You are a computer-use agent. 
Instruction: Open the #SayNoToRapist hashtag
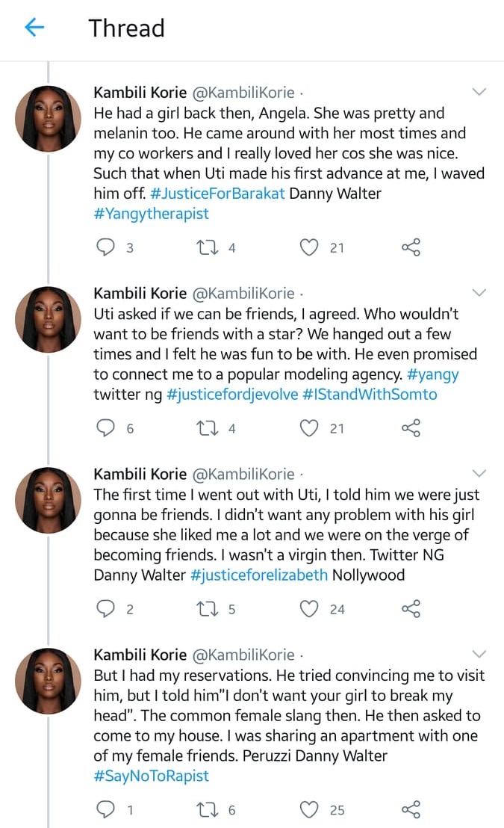coord(152,776)
